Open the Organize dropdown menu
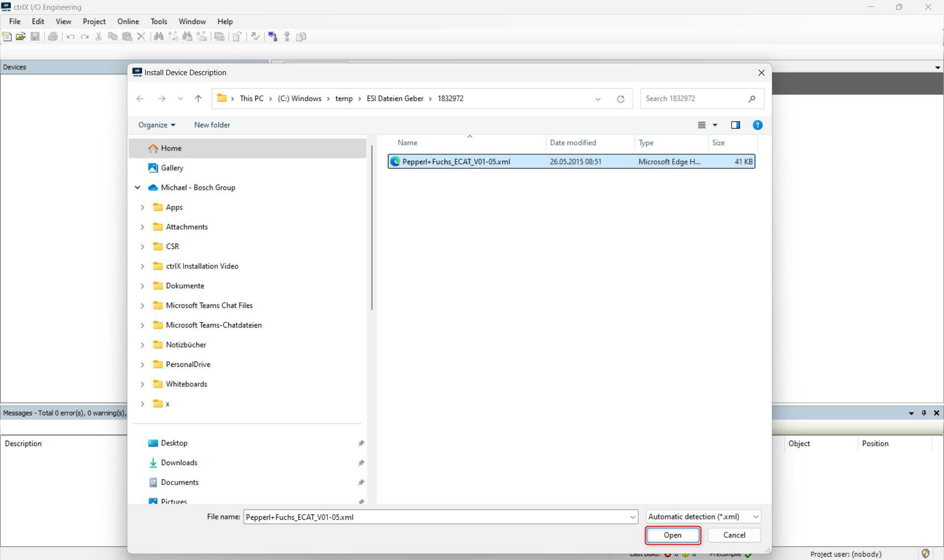Image resolution: width=944 pixels, height=560 pixels. coord(156,125)
